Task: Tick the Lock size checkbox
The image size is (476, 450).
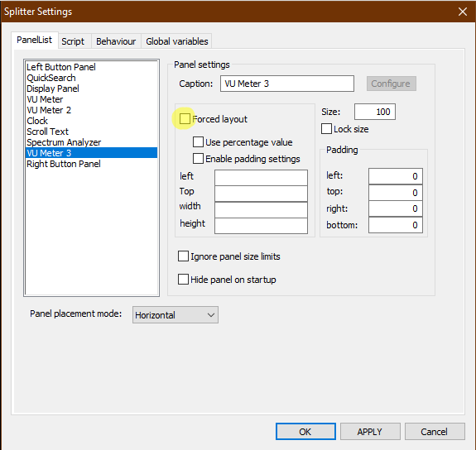Action: pos(326,129)
